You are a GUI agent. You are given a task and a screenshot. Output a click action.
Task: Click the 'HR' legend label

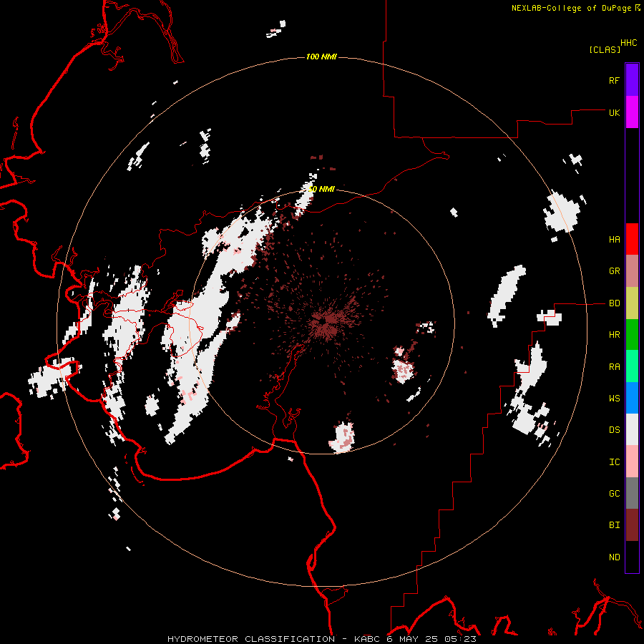(614, 335)
